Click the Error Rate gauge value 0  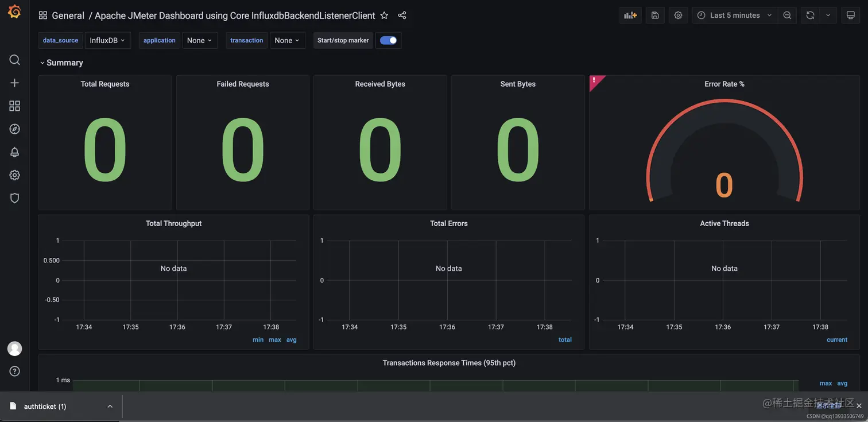[724, 185]
